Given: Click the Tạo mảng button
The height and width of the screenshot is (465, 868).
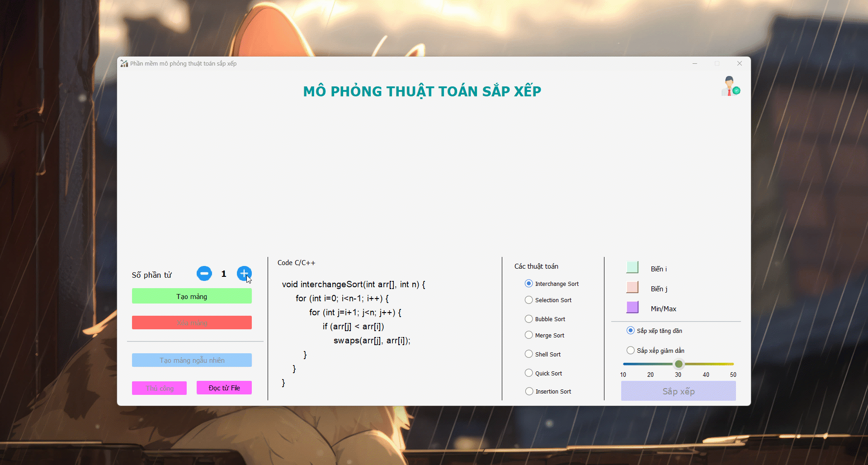Looking at the screenshot, I should tap(192, 296).
